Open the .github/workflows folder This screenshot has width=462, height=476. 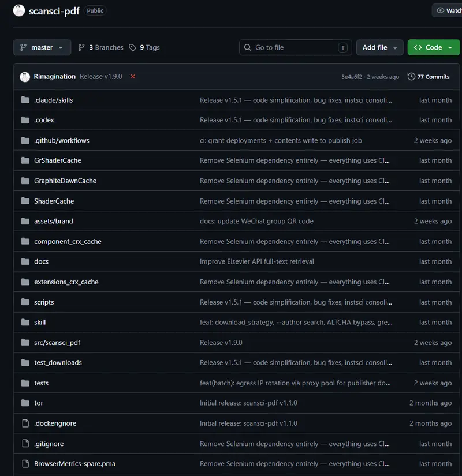tap(62, 140)
